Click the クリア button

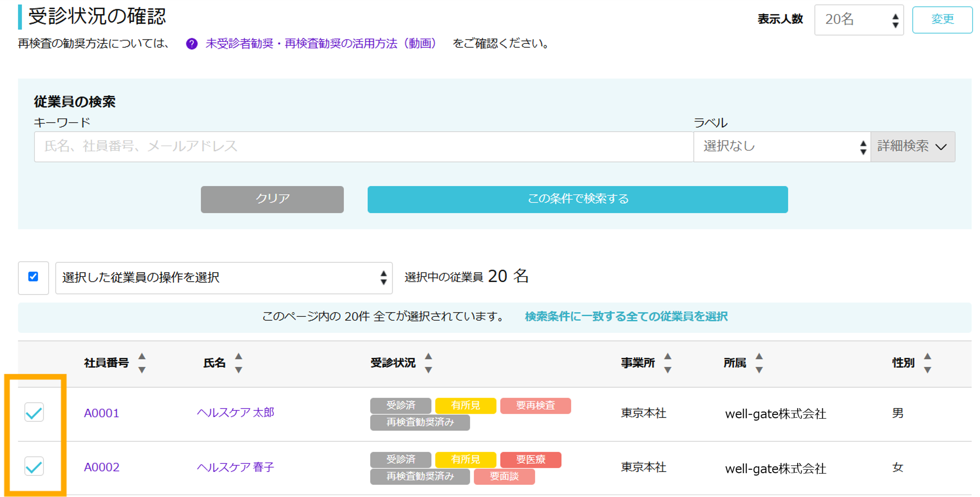point(272,199)
